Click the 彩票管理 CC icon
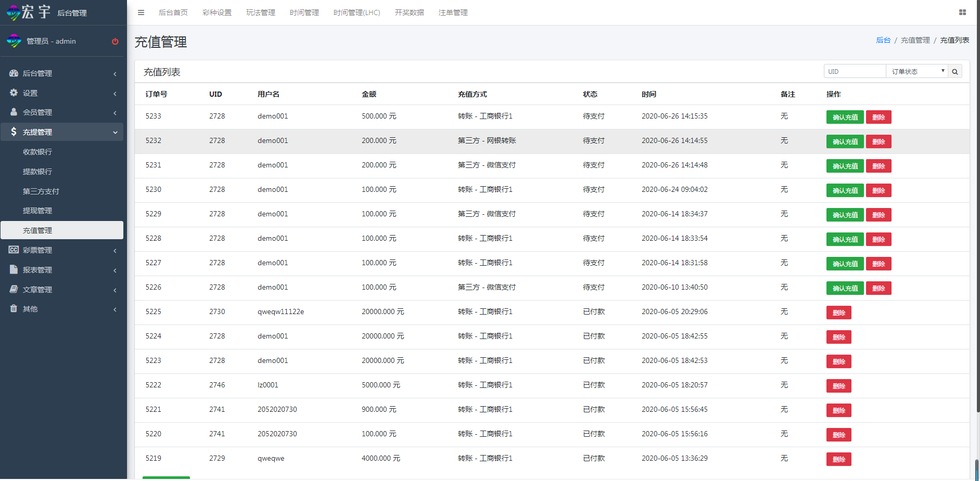Viewport: 980px width, 481px height. pyautogui.click(x=14, y=250)
